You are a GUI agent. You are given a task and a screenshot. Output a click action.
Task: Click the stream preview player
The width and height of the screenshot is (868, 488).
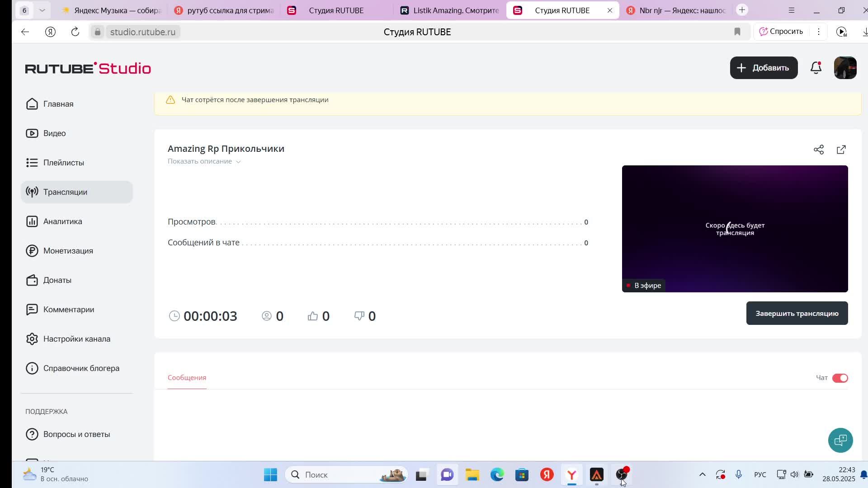pyautogui.click(x=735, y=229)
